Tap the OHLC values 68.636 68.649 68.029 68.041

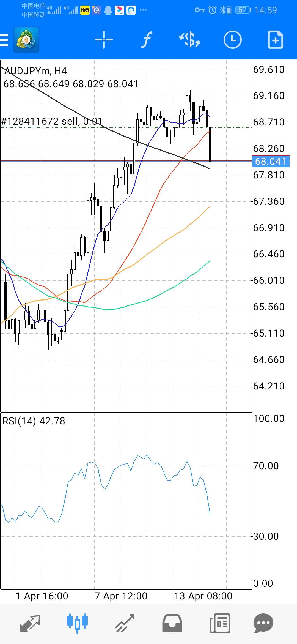point(71,84)
